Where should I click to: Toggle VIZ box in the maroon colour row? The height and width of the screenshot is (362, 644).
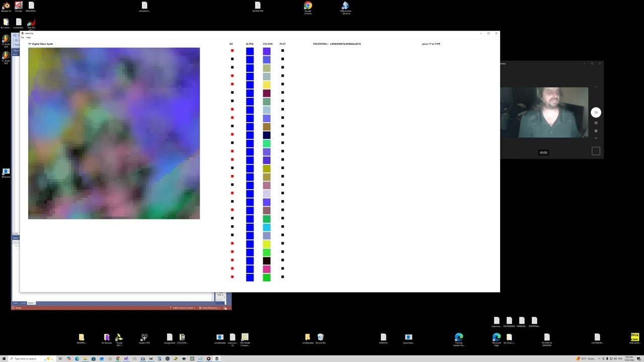coord(232,93)
